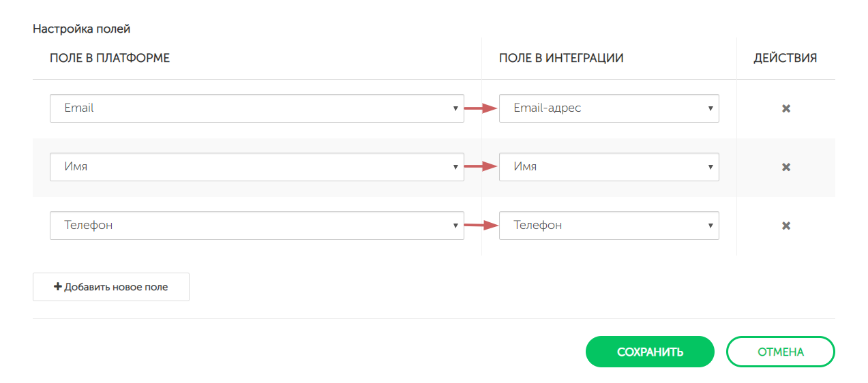Open the platform field dropdown showing Телефон
The width and height of the screenshot is (868, 383).
point(256,226)
